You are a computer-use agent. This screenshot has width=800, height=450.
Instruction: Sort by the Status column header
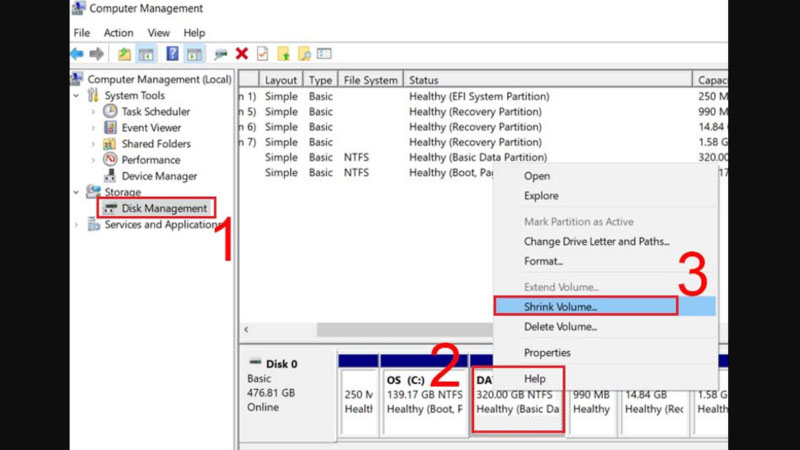tap(547, 80)
